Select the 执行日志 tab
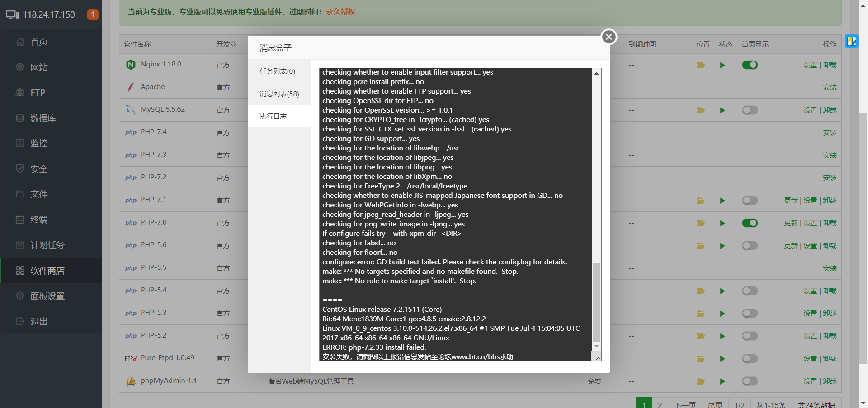The height and width of the screenshot is (408, 868). coord(279,116)
